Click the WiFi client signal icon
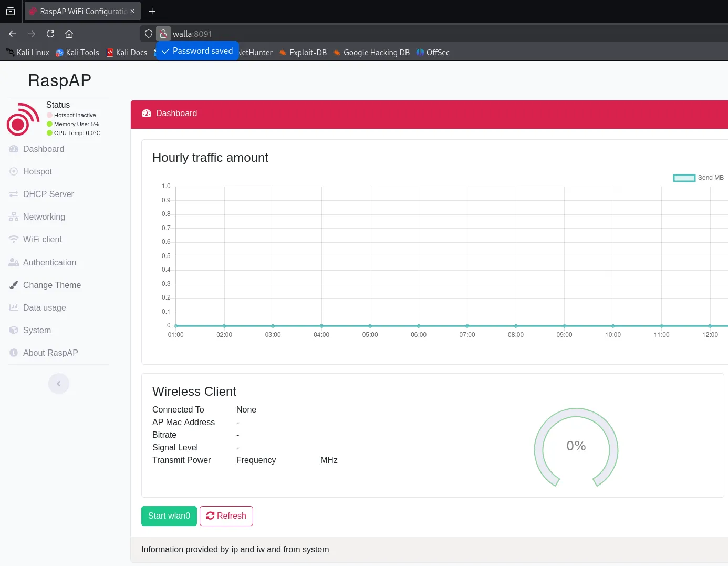This screenshot has width=728, height=566. (x=14, y=239)
